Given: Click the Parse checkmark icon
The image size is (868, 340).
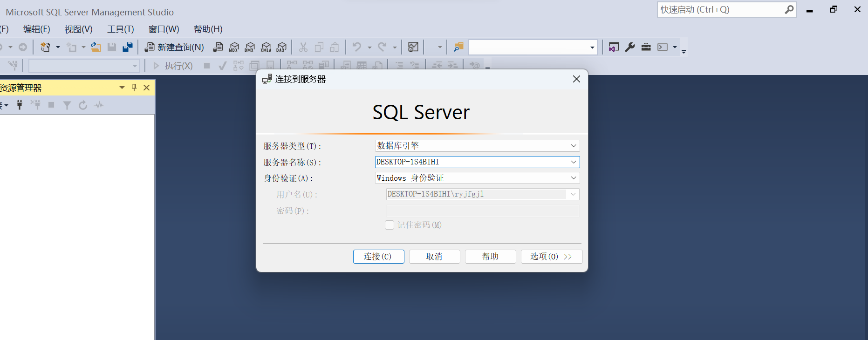Looking at the screenshot, I should (222, 66).
